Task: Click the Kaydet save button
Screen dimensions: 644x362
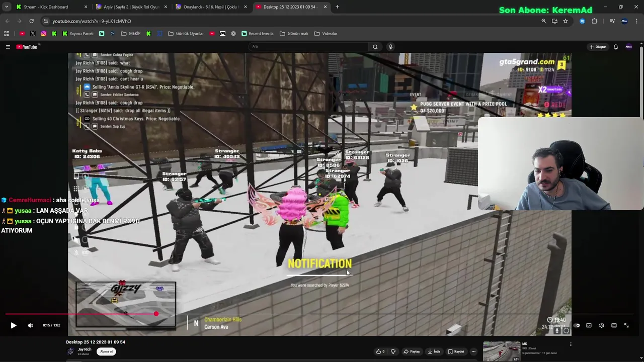Action: 456,351
